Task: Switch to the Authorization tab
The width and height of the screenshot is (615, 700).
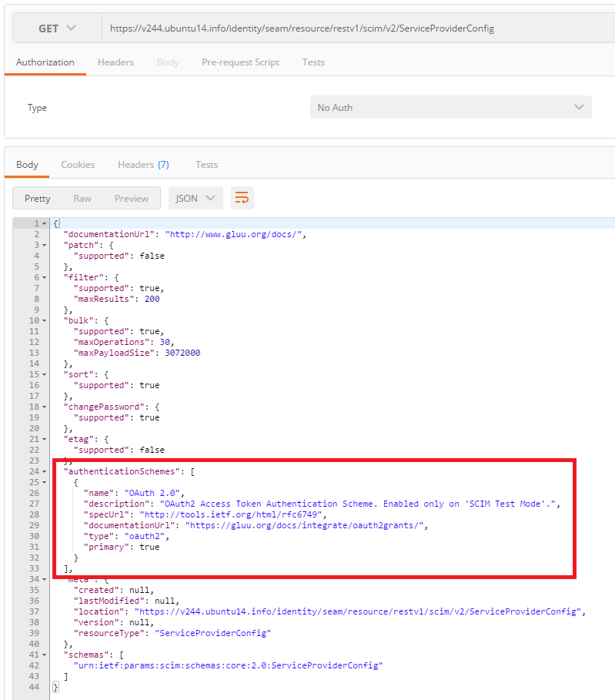Action: [45, 62]
